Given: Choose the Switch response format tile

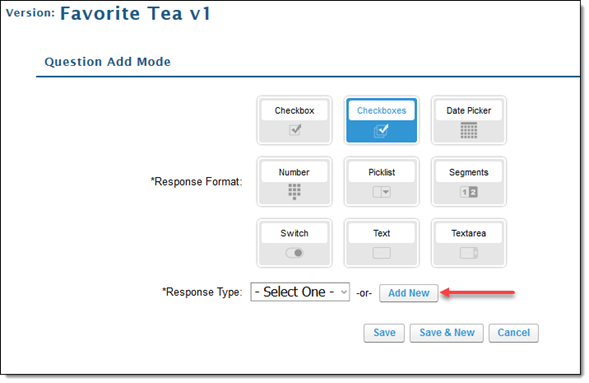Looking at the screenshot, I should [294, 243].
